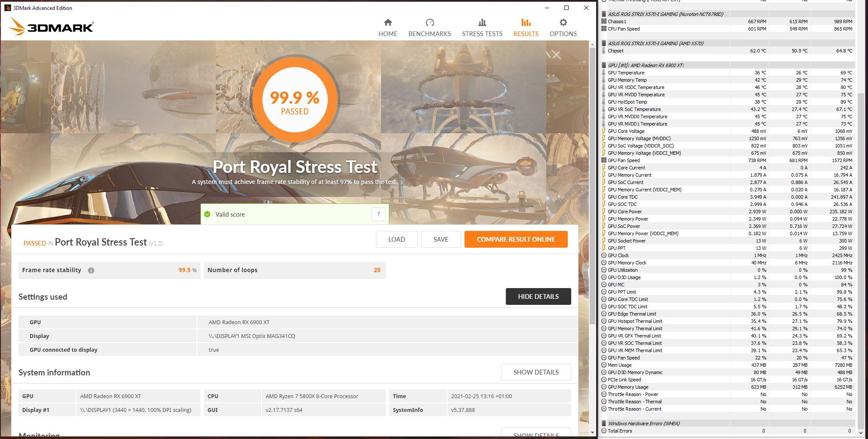The width and height of the screenshot is (868, 439).
Task: Click the SAVE button
Action: pos(441,239)
